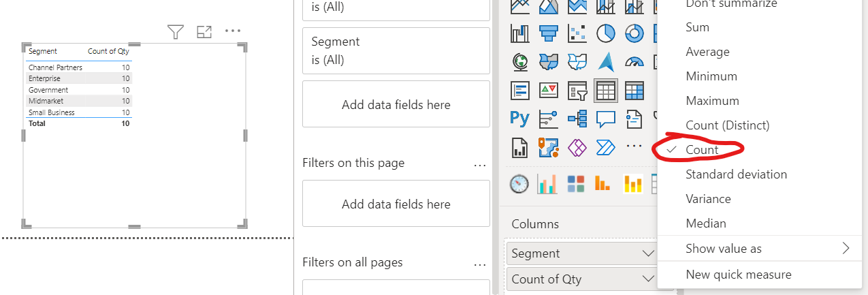868x295 pixels.
Task: Select the Smart narrative visual
Action: tap(634, 119)
